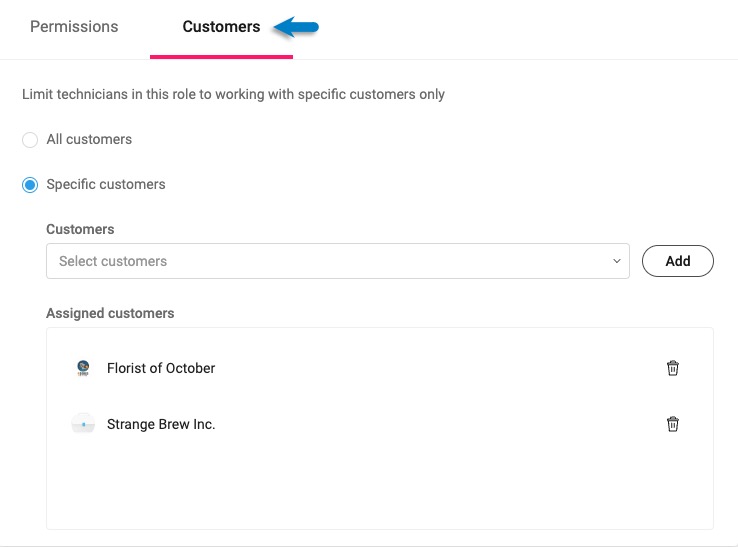Switch to the Permissions tab
Viewport: 738px width, 547px height.
[74, 27]
